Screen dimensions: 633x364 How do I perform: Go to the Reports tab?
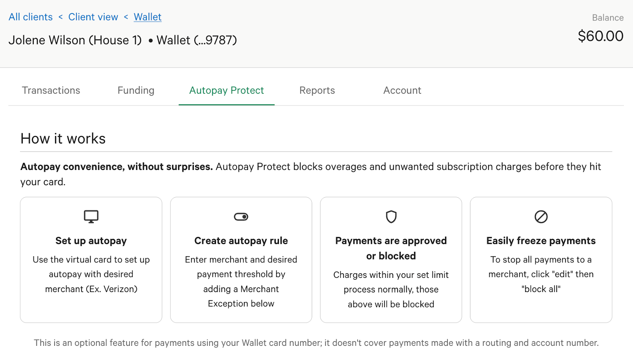click(317, 91)
